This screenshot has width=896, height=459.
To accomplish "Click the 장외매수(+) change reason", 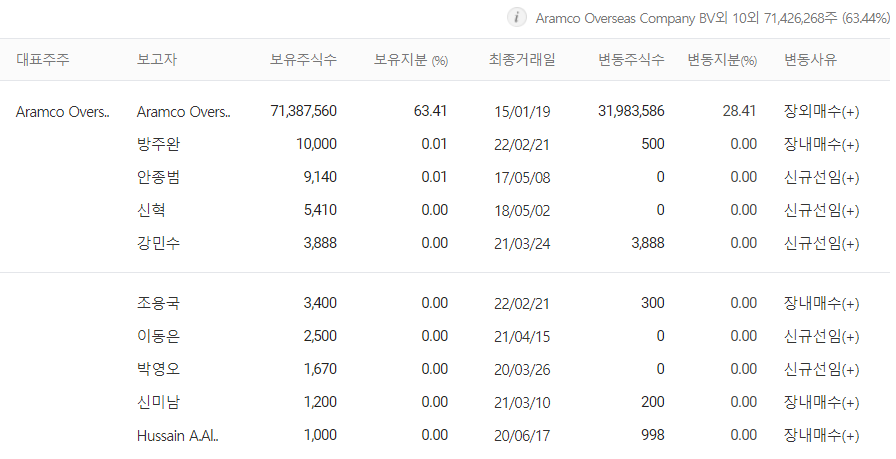I will point(821,111).
